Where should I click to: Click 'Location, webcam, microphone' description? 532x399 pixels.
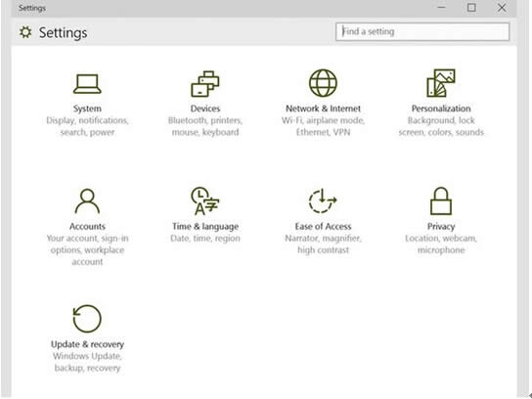441,244
